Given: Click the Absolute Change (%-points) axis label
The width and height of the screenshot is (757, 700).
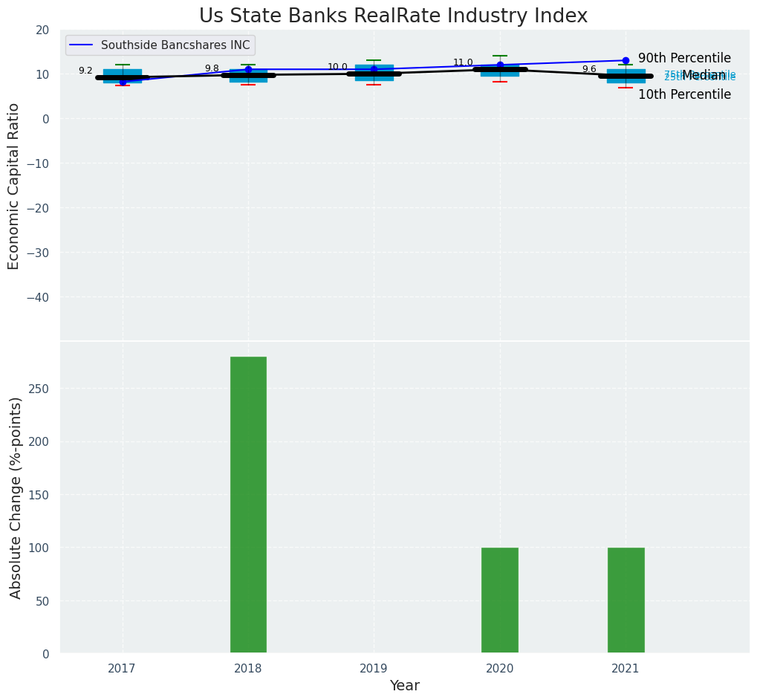Looking at the screenshot, I should pyautogui.click(x=16, y=497).
